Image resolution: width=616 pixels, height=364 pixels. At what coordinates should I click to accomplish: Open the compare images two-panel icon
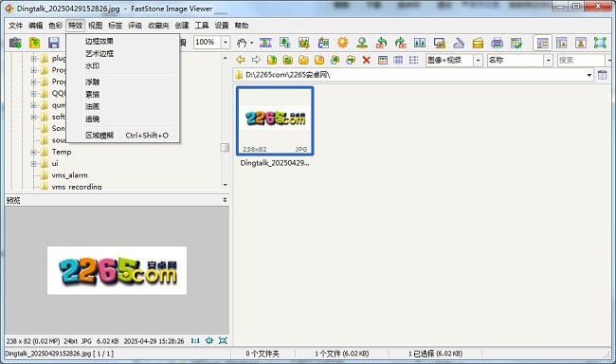pyautogui.click(x=420, y=43)
